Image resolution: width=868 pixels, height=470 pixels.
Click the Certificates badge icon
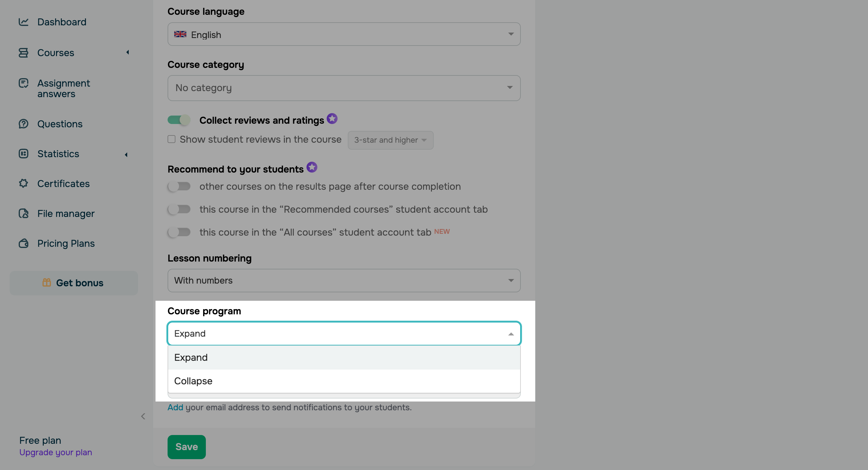click(x=23, y=183)
